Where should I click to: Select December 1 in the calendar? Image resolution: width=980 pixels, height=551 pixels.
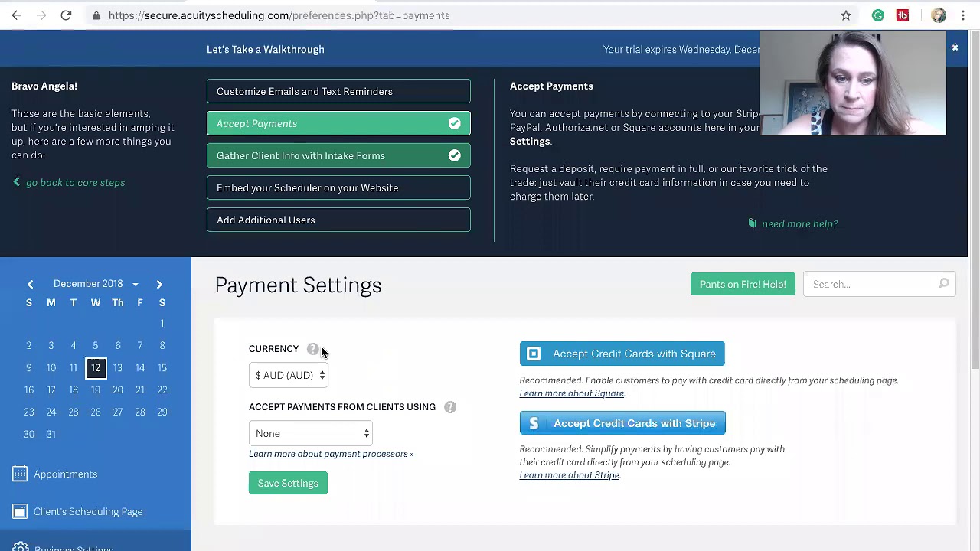[x=162, y=323]
